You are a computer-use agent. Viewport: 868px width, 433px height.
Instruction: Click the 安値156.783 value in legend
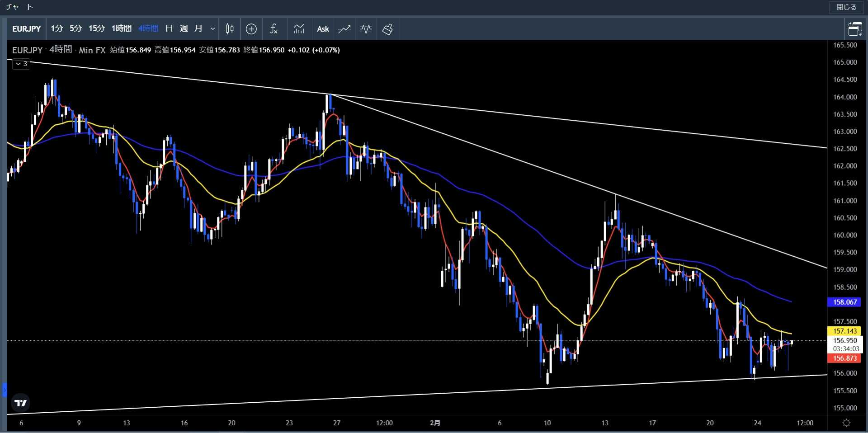point(219,50)
